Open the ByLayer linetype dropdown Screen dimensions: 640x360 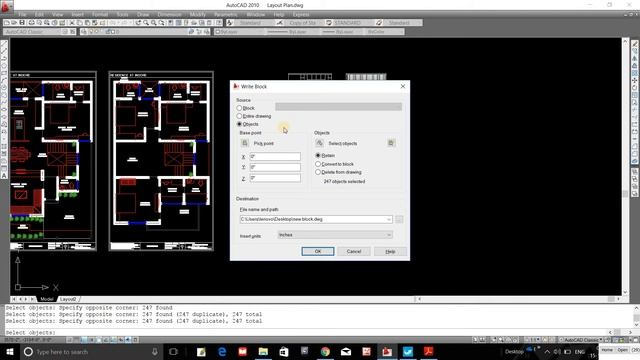pyautogui.click(x=292, y=31)
